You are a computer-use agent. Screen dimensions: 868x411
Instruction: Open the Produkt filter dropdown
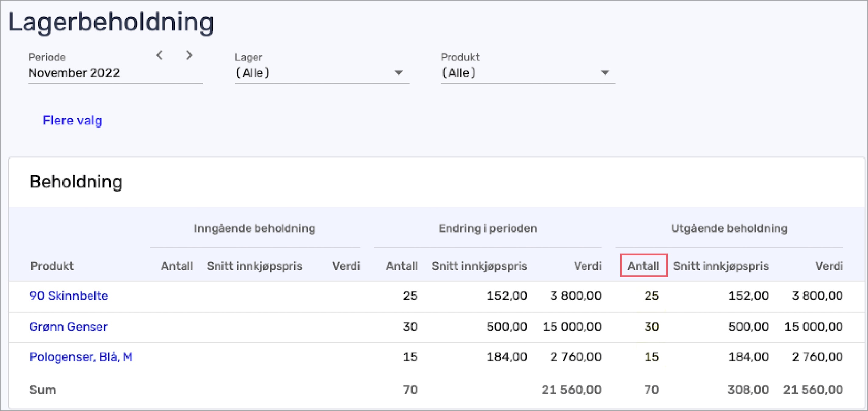coord(528,73)
